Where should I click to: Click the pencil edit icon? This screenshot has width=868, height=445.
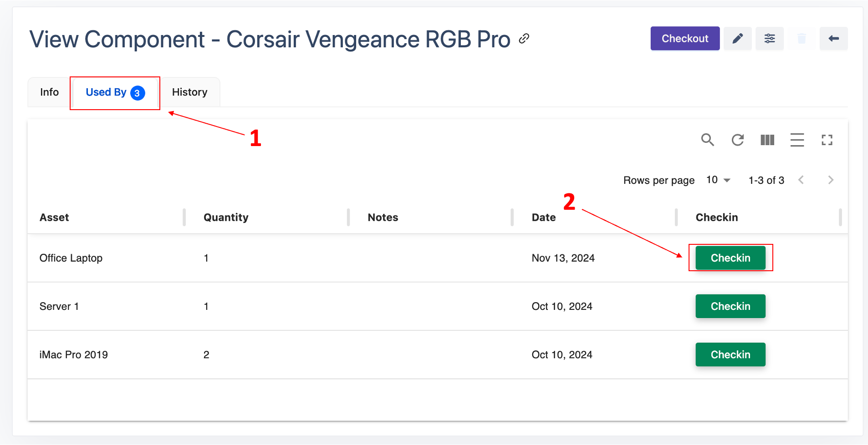click(x=737, y=39)
